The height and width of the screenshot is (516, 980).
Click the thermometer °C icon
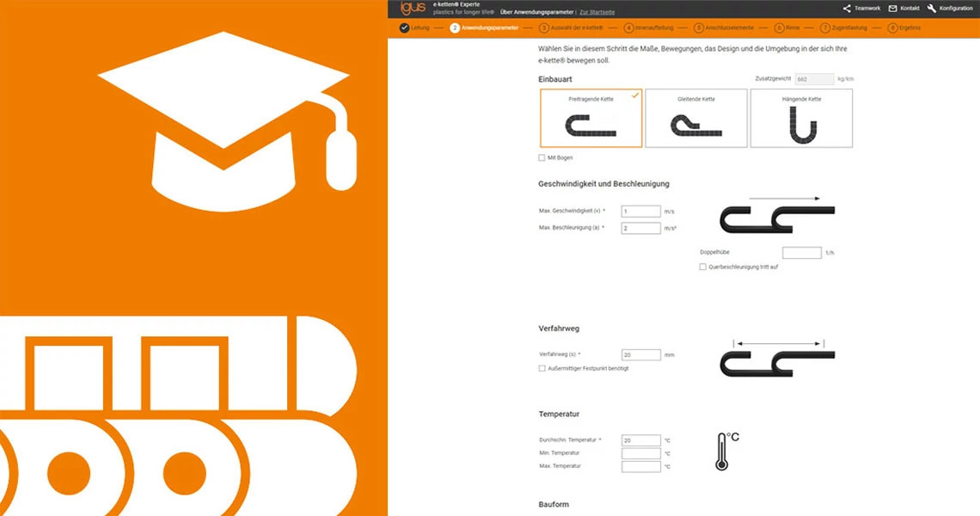[x=725, y=451]
